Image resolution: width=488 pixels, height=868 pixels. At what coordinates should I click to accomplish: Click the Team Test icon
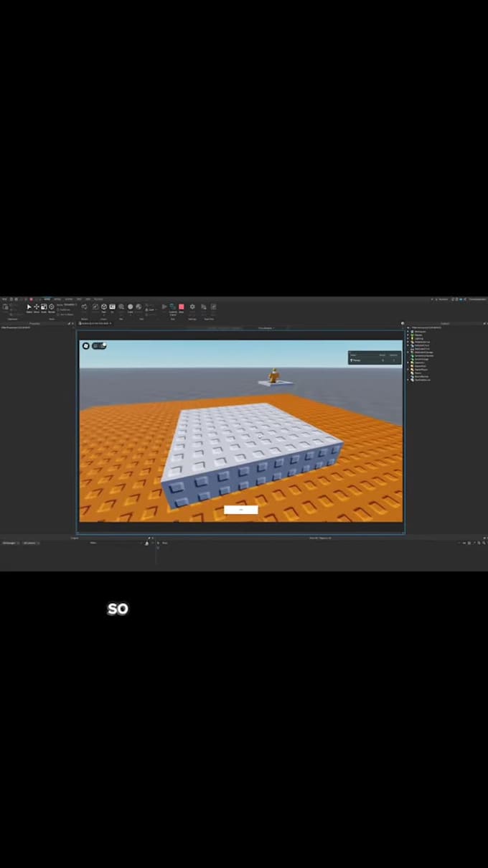click(x=203, y=307)
